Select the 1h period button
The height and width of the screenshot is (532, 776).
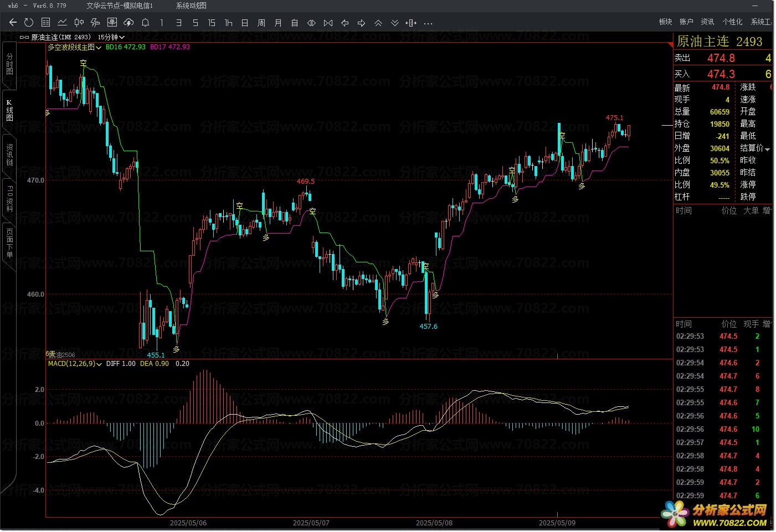[x=228, y=23]
